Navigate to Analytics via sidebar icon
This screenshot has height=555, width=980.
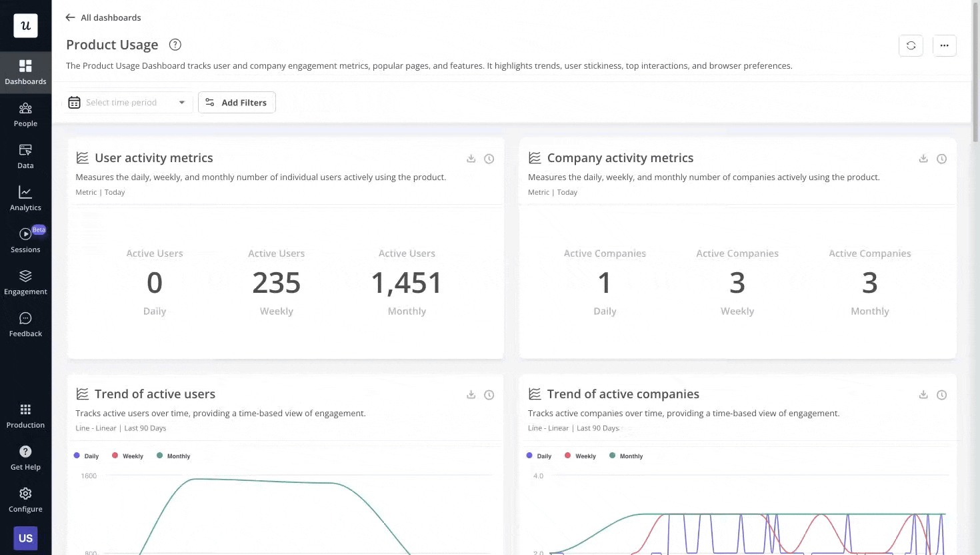(x=25, y=197)
